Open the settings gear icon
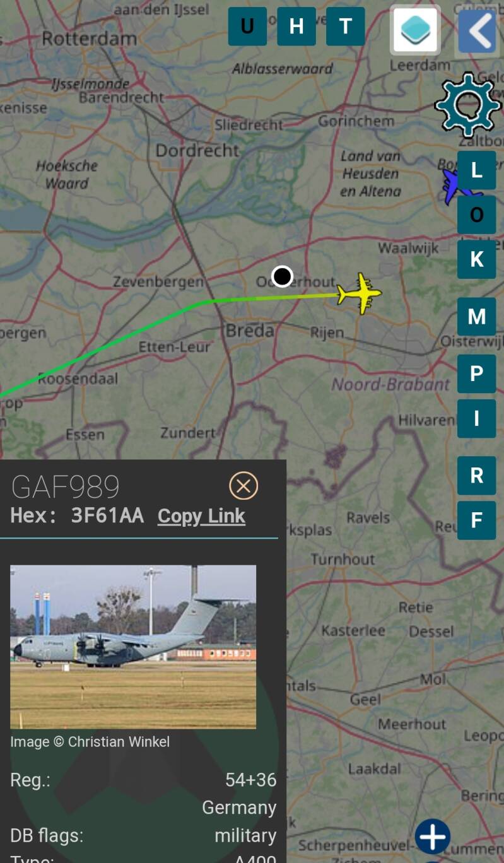Screen dimensions: 504x863 tap(467, 105)
